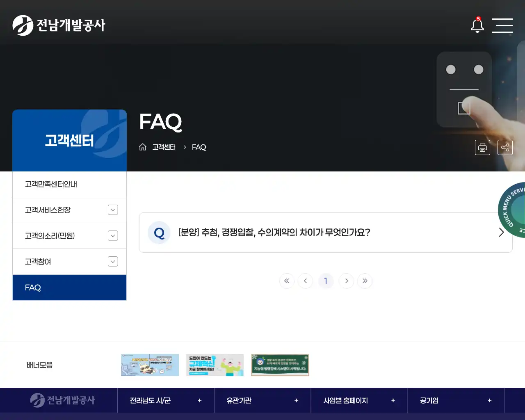Go to next FAQ page
Viewport: 525px width, 420px height.
347,281
